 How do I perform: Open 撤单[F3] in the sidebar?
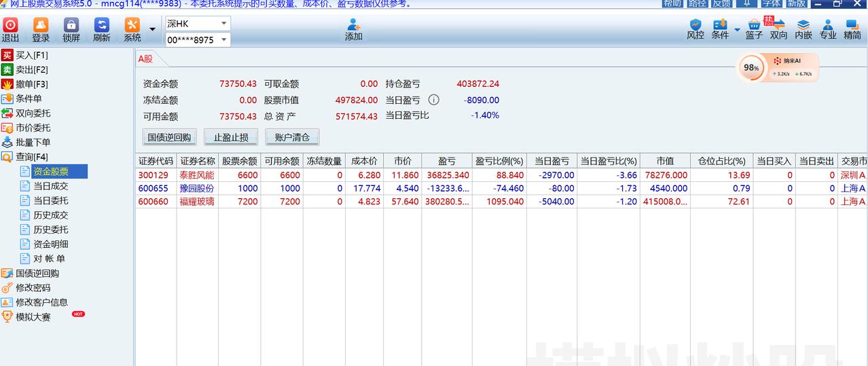click(32, 84)
